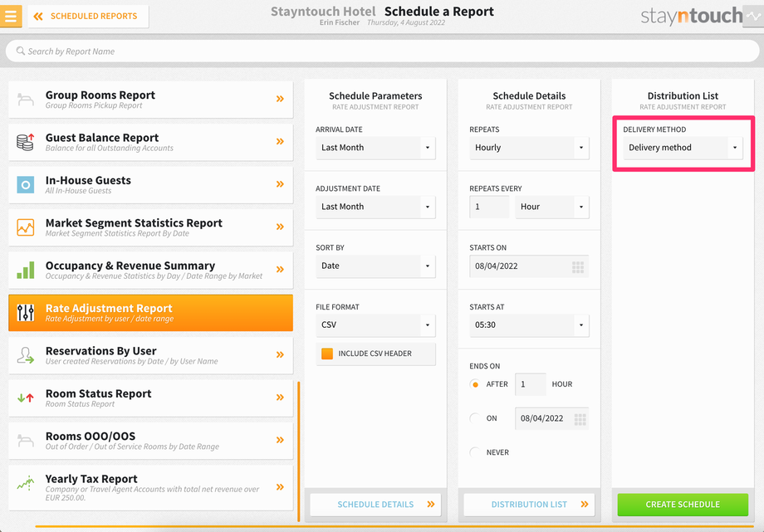Screen dimensions: 764x532
Task: Select Market Segment Statistics Report
Action: [x=150, y=227]
